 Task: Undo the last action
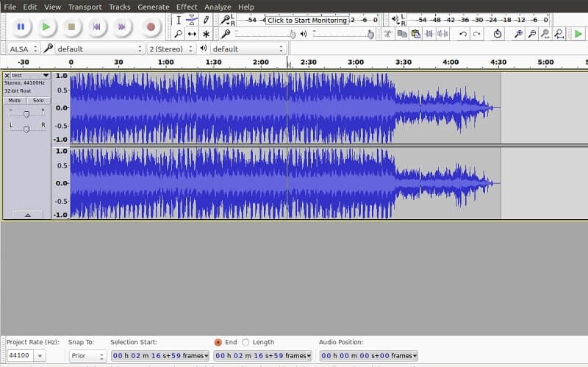click(x=463, y=34)
